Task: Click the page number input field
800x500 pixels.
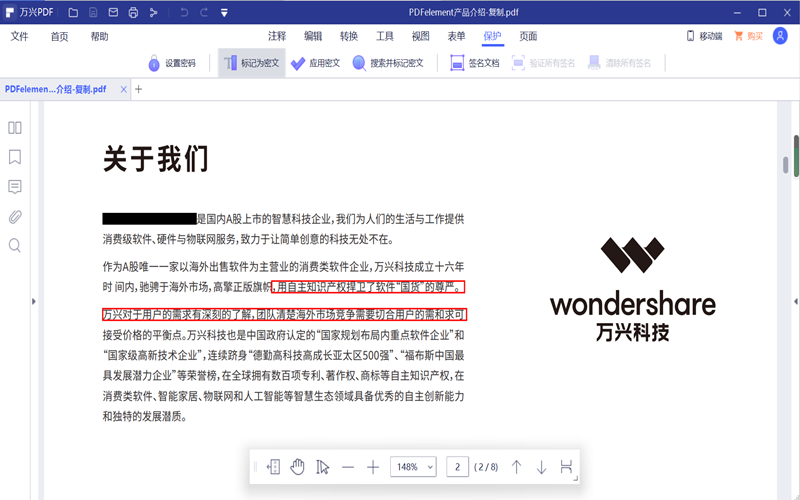Action: [458, 467]
